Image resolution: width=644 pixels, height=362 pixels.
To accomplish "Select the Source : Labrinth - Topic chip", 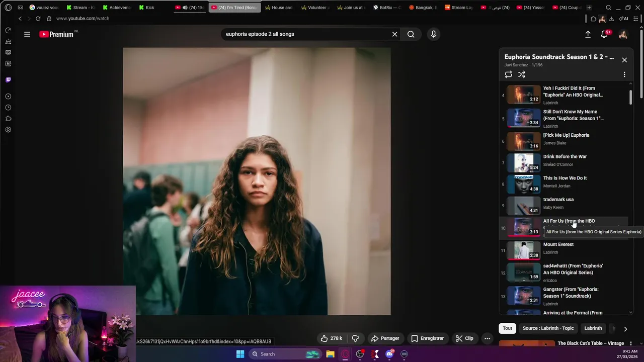I will tap(548, 328).
